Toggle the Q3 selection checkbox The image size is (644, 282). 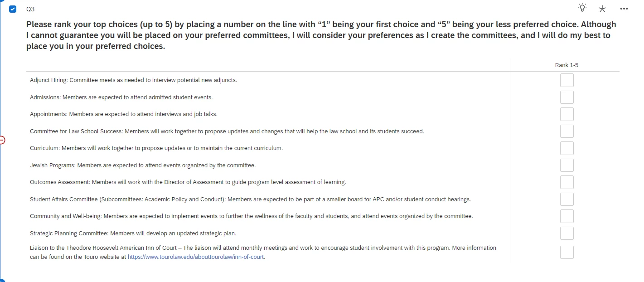[13, 9]
